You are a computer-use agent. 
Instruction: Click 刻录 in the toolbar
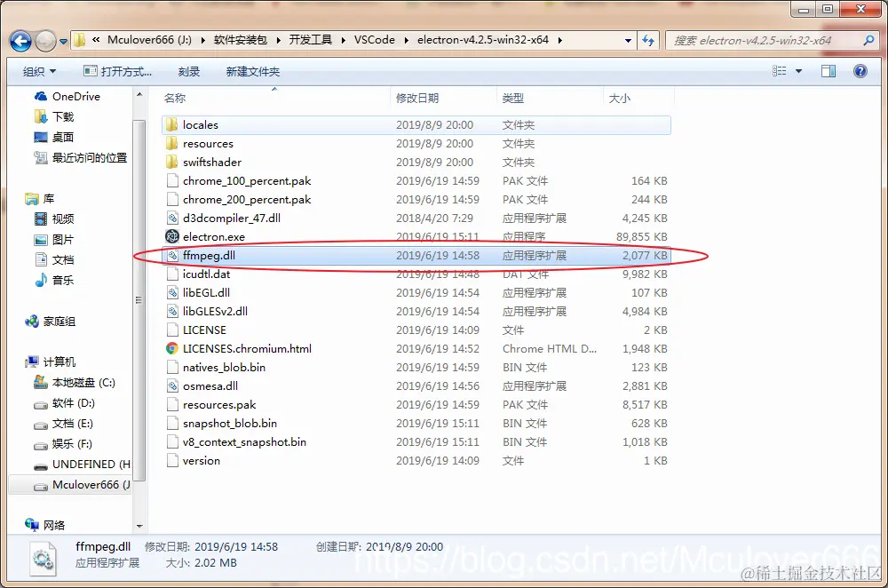[x=188, y=71]
